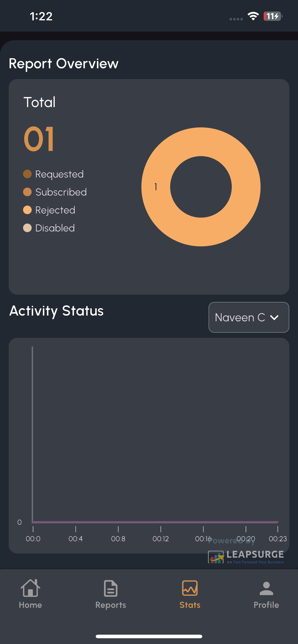The height and width of the screenshot is (644, 298).
Task: Open the Profile person icon
Action: 266,588
